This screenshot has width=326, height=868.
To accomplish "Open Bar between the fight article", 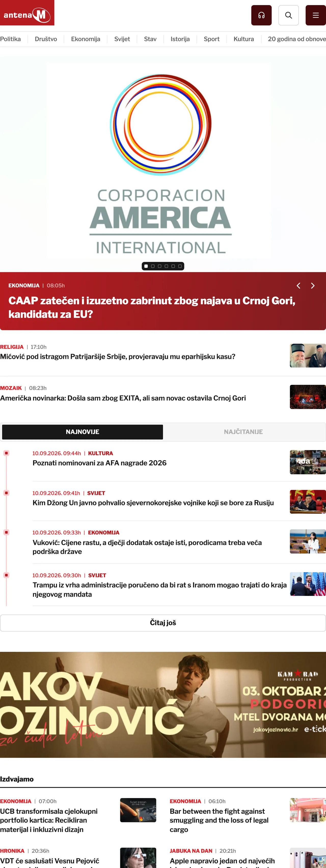I will pos(219,820).
